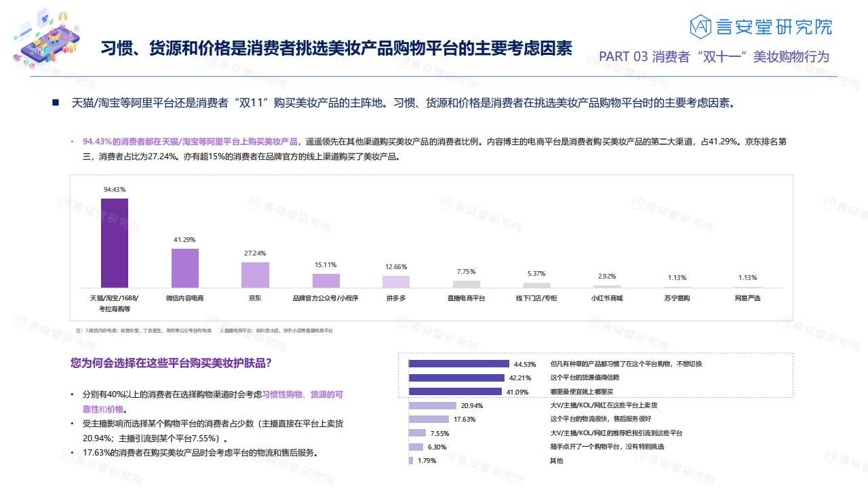
Task: Click the 2.92% value label
Action: coord(607,277)
